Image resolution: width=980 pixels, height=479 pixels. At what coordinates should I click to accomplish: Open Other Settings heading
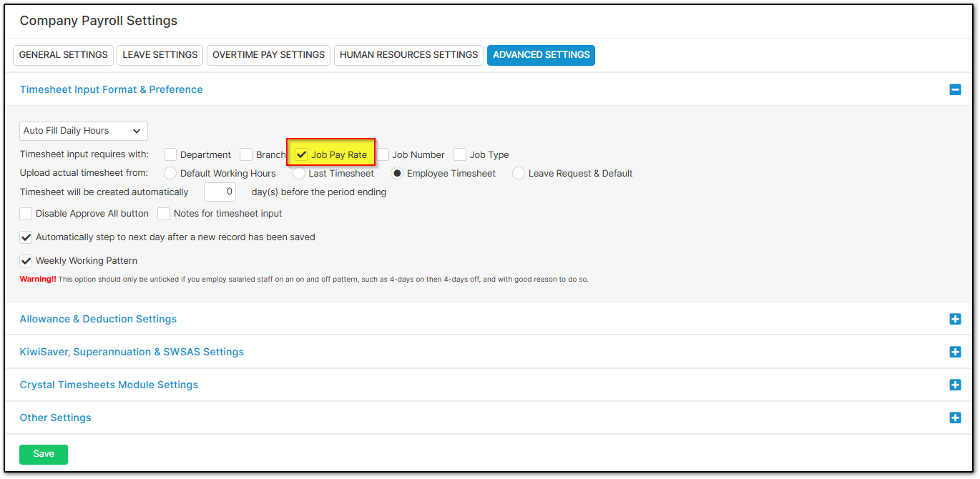pyautogui.click(x=56, y=418)
